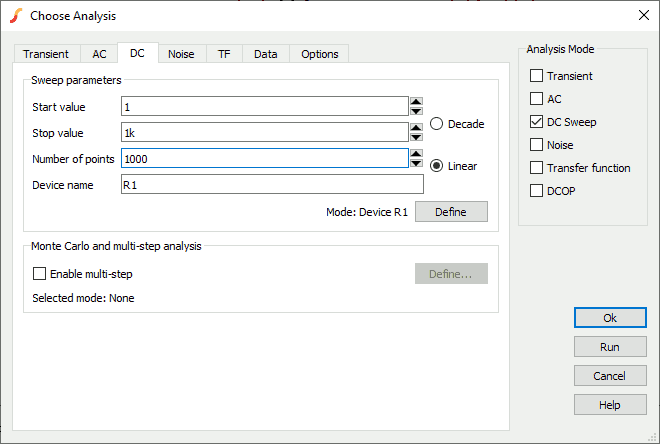Screen dimensions: 660x444
Task: Uncheck the DC Sweep analysis mode
Action: click(x=537, y=122)
